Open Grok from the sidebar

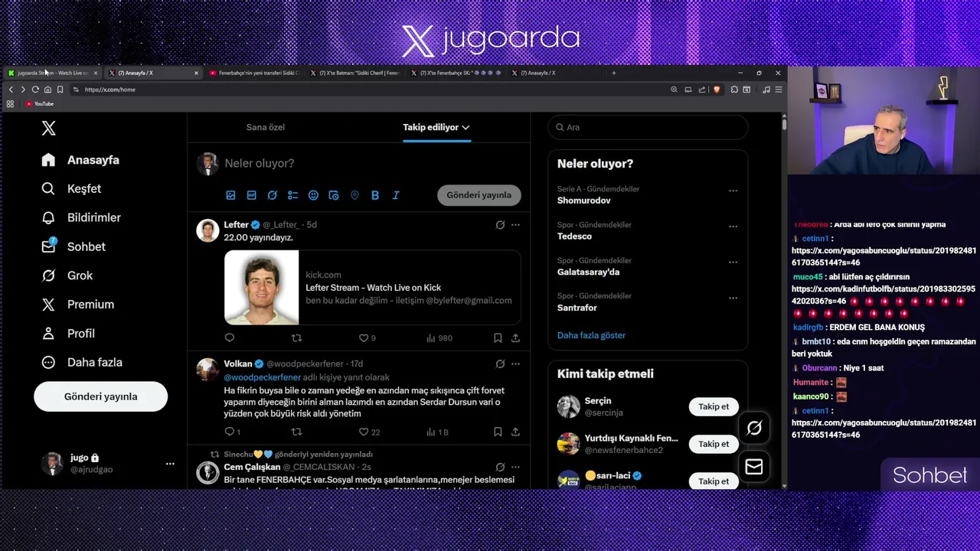[x=67, y=275]
